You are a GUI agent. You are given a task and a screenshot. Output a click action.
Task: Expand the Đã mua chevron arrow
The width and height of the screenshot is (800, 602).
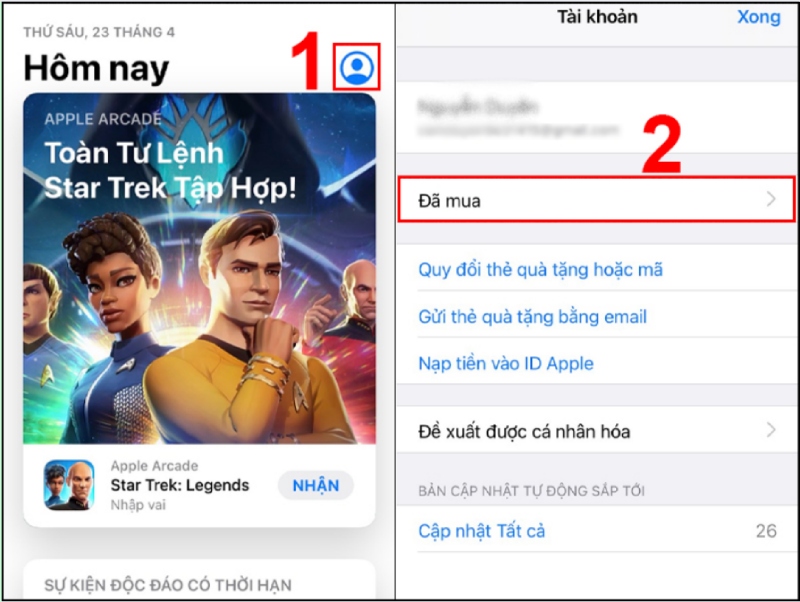click(771, 199)
